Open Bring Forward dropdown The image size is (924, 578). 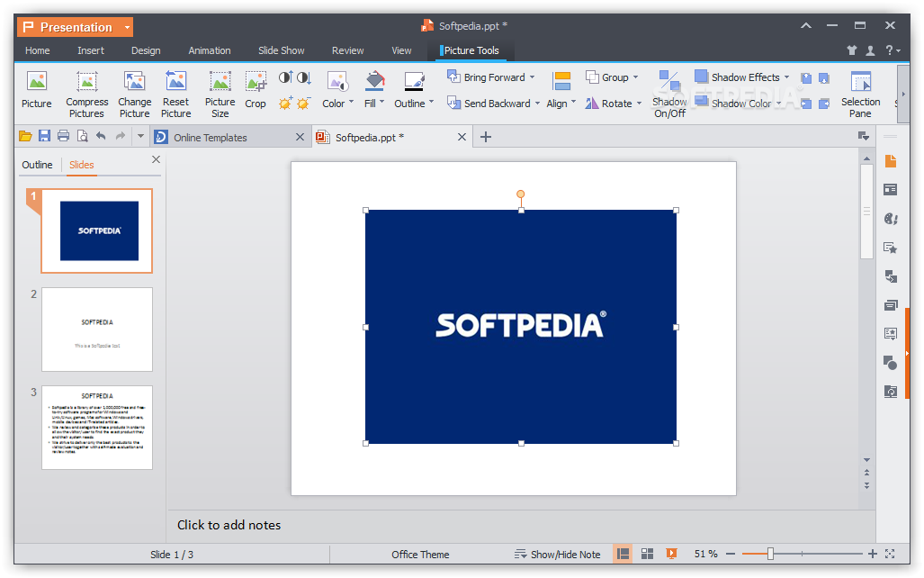532,77
